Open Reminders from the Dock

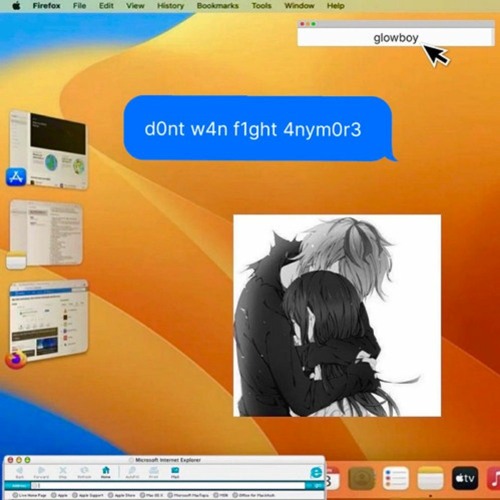[396, 478]
